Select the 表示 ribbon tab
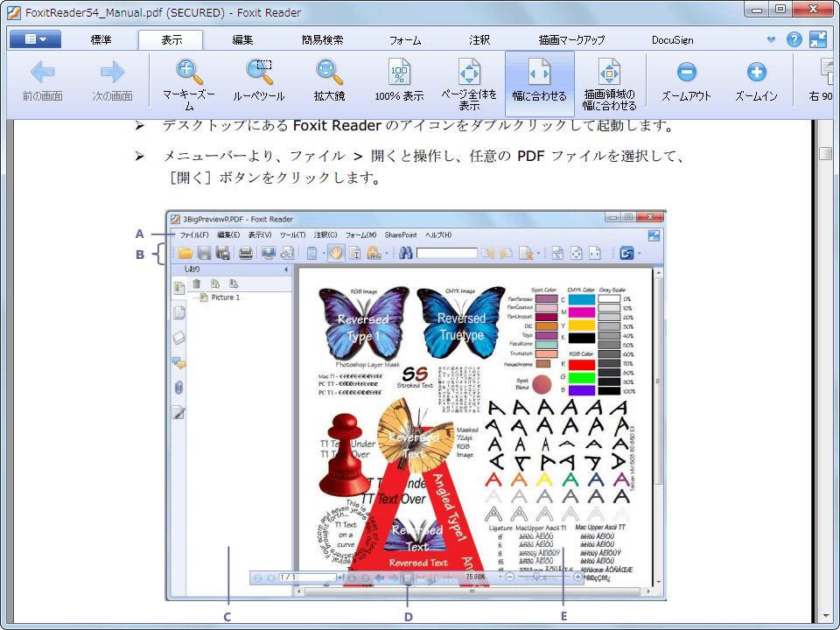The height and width of the screenshot is (630, 840). pyautogui.click(x=171, y=39)
